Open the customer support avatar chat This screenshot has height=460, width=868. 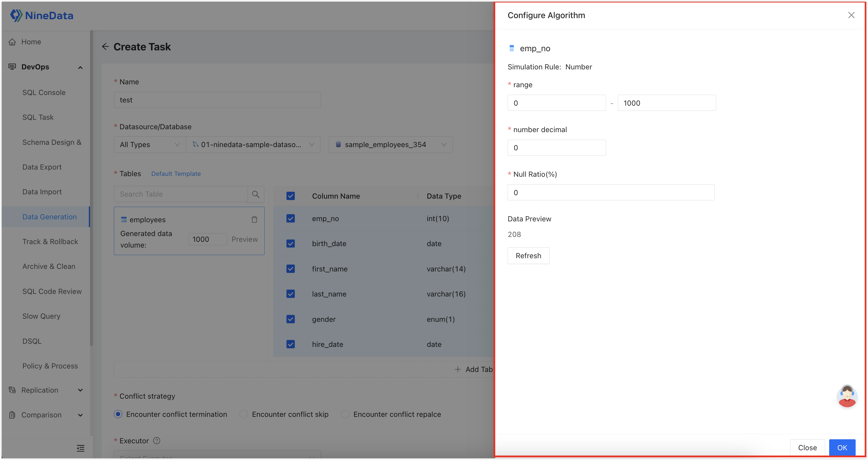847,396
